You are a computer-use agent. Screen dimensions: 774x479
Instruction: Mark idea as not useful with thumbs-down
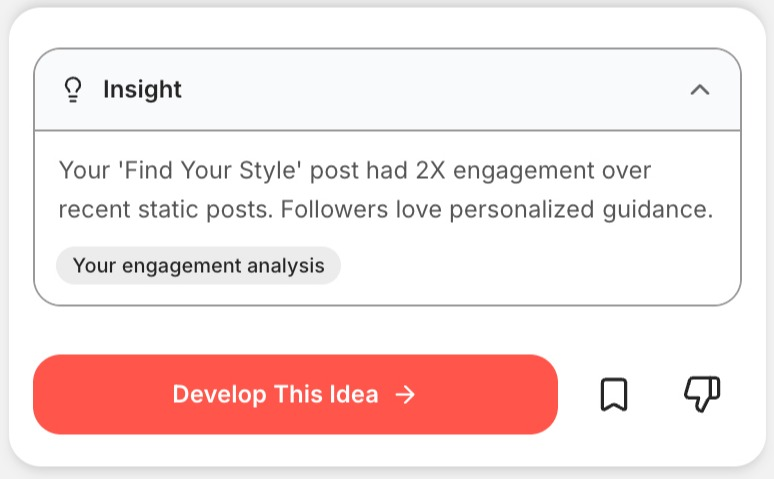tap(702, 394)
